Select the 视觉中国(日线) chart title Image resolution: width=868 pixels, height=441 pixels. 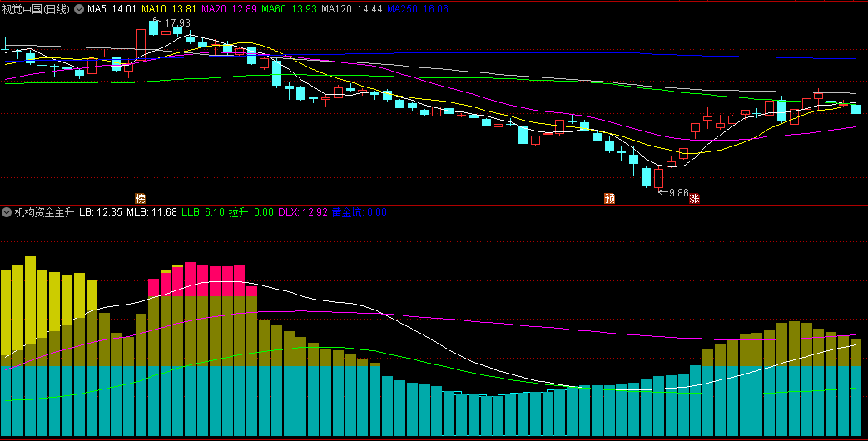click(x=36, y=9)
